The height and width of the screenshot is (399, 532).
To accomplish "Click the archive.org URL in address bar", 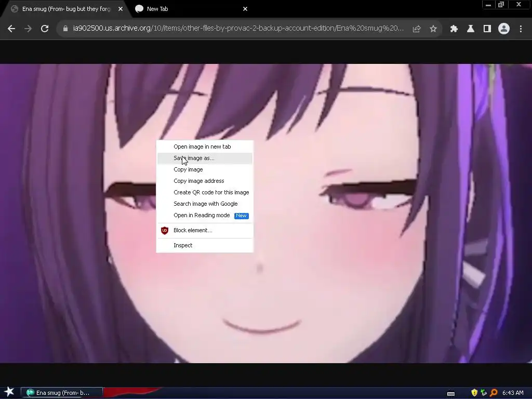I will (238, 29).
